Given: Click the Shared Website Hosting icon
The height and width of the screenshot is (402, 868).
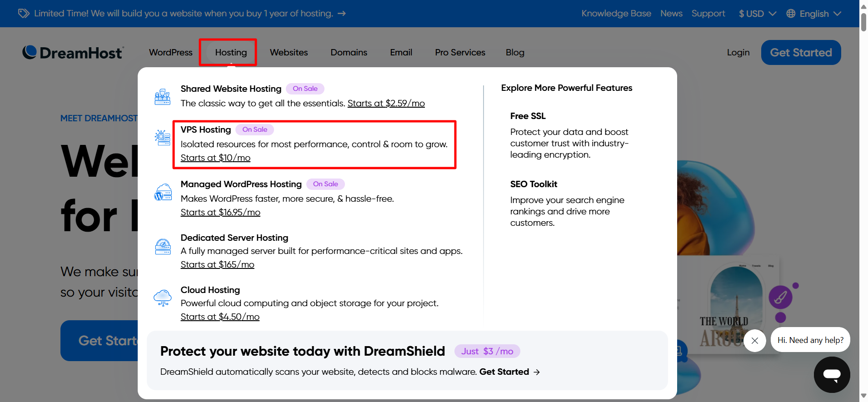Looking at the screenshot, I should pyautogui.click(x=162, y=97).
